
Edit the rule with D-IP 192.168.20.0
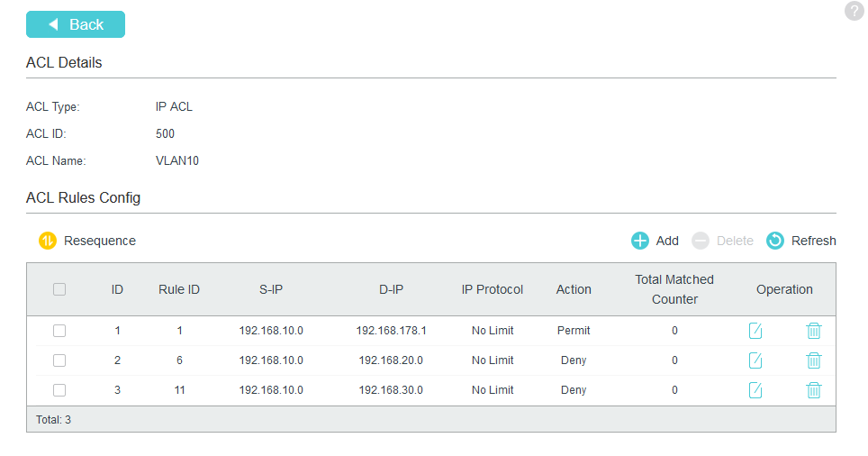tap(755, 360)
